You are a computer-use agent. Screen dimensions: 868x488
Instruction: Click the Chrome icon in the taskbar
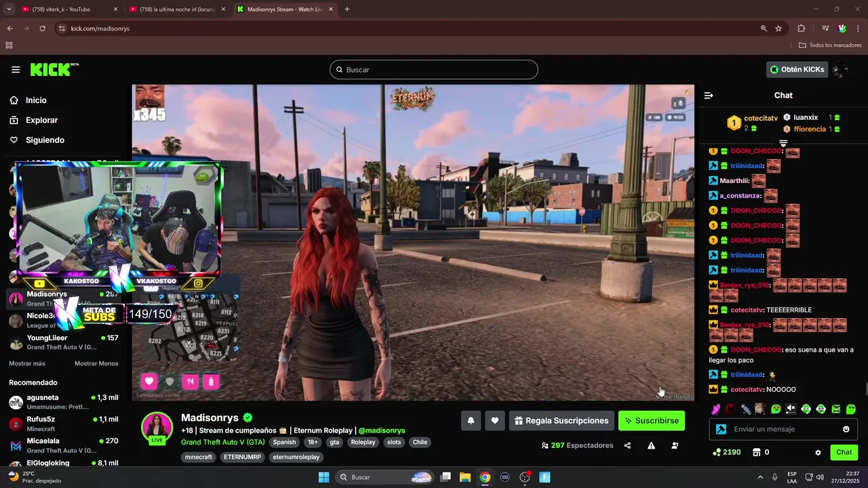(485, 477)
